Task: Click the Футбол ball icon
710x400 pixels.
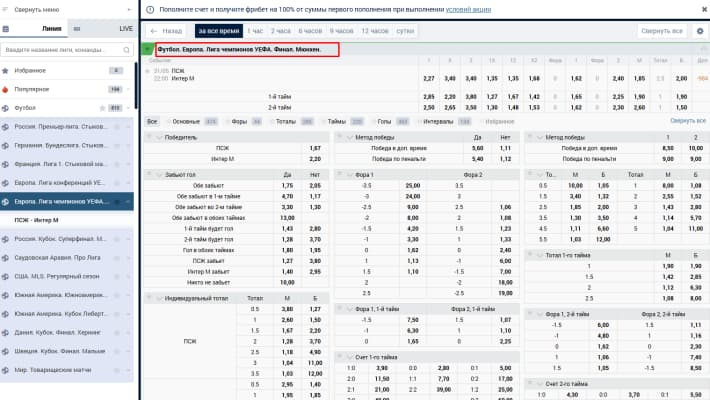Action: 5,108
